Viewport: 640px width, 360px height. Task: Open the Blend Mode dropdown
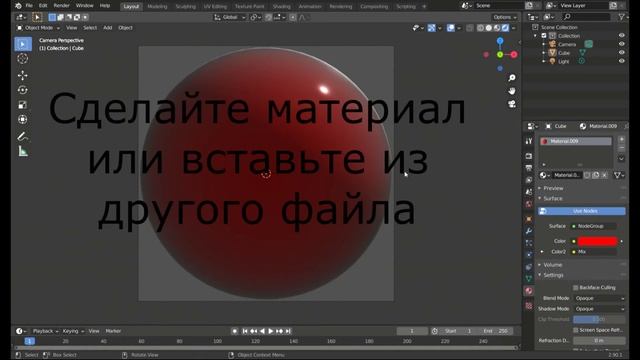pos(599,298)
